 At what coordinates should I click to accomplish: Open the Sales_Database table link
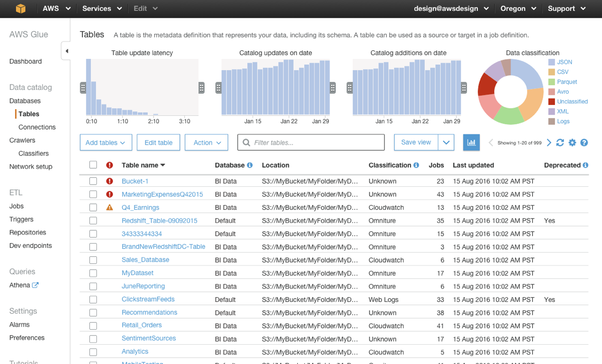pyautogui.click(x=146, y=260)
